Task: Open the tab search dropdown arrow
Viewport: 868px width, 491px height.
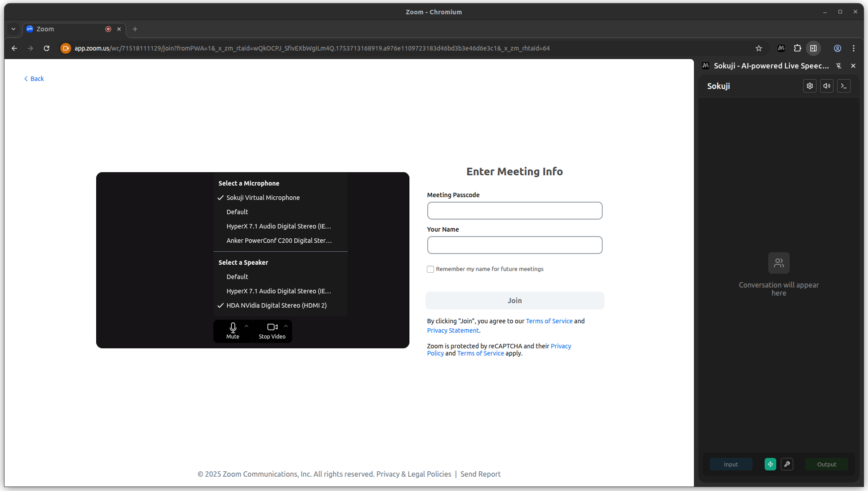Action: (x=13, y=29)
